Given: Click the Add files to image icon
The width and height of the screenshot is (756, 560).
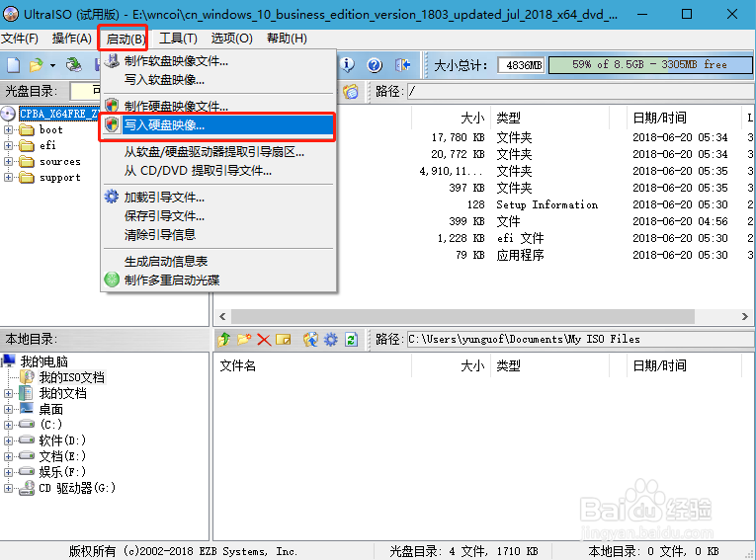Looking at the screenshot, I should pos(310,340).
